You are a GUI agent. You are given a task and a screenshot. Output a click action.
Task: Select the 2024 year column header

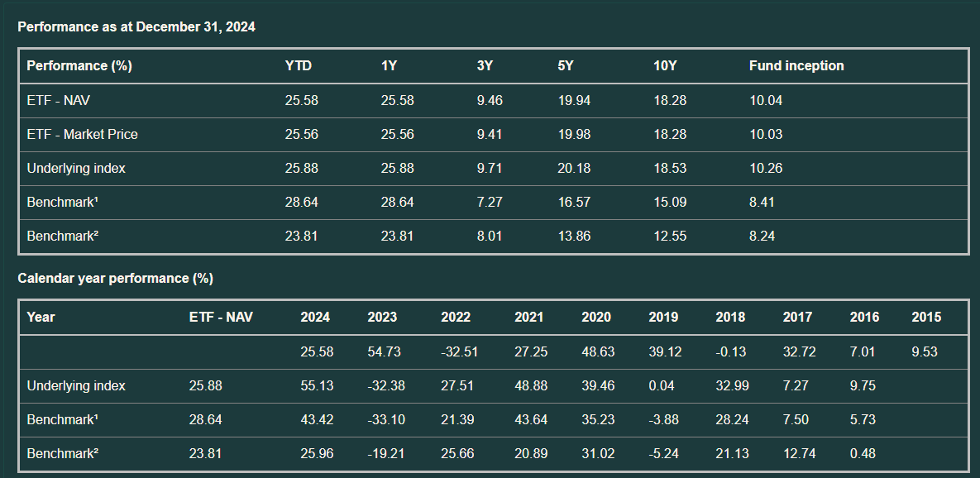[x=315, y=317]
